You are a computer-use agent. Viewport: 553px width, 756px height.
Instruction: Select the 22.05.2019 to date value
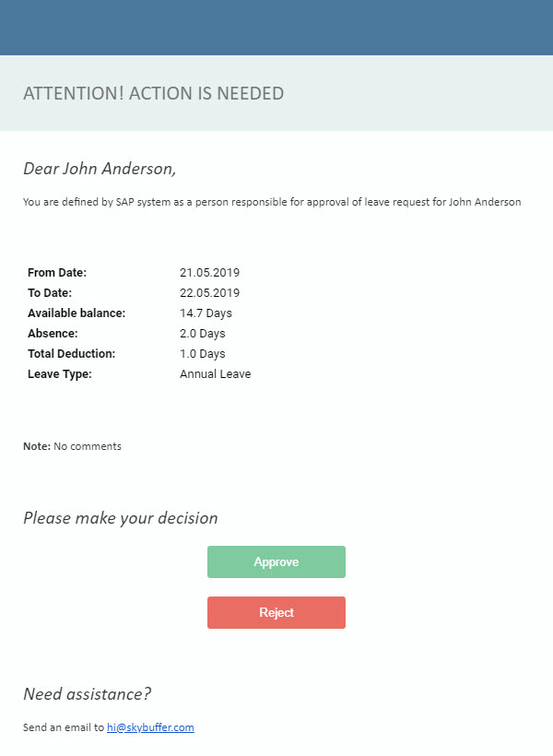coord(210,292)
